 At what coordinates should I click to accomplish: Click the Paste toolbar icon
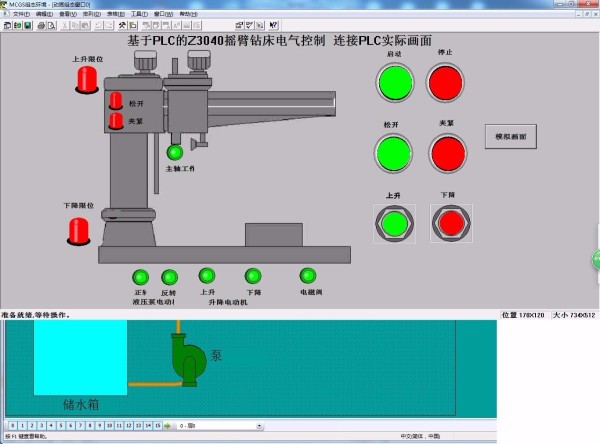85,25
